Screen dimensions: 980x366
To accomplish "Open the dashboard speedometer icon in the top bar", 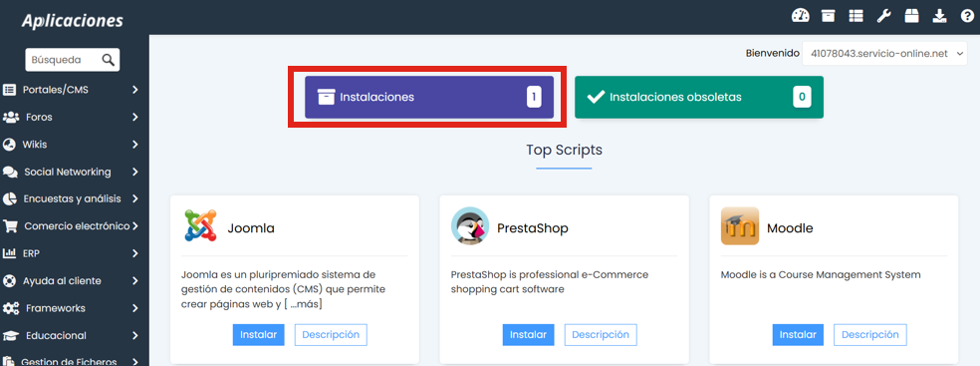I will coord(800,16).
